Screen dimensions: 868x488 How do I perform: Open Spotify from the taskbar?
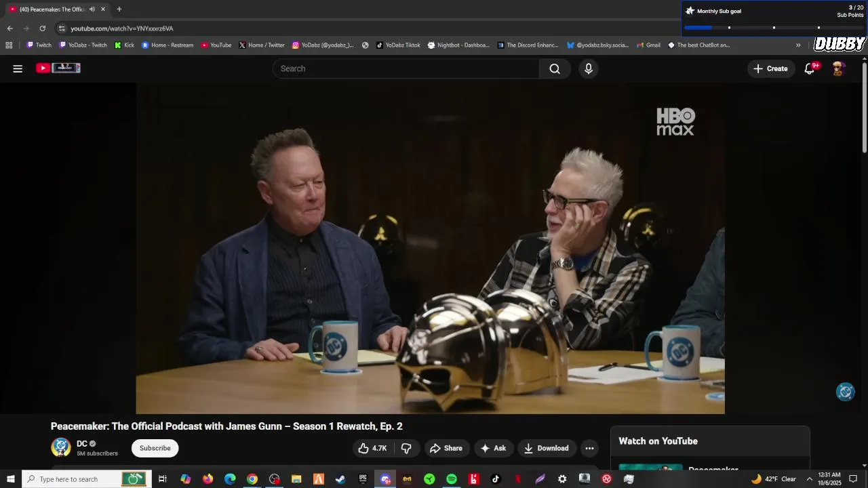coord(452,479)
